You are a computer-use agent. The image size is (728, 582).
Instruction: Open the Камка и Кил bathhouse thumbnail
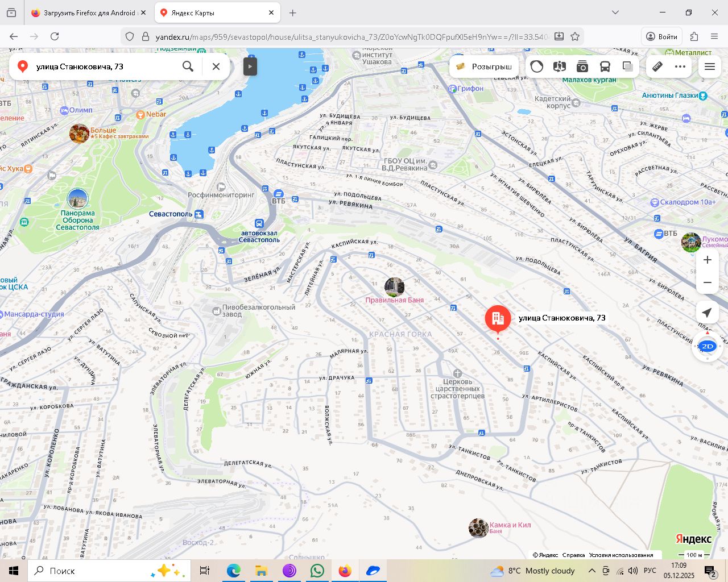click(478, 528)
